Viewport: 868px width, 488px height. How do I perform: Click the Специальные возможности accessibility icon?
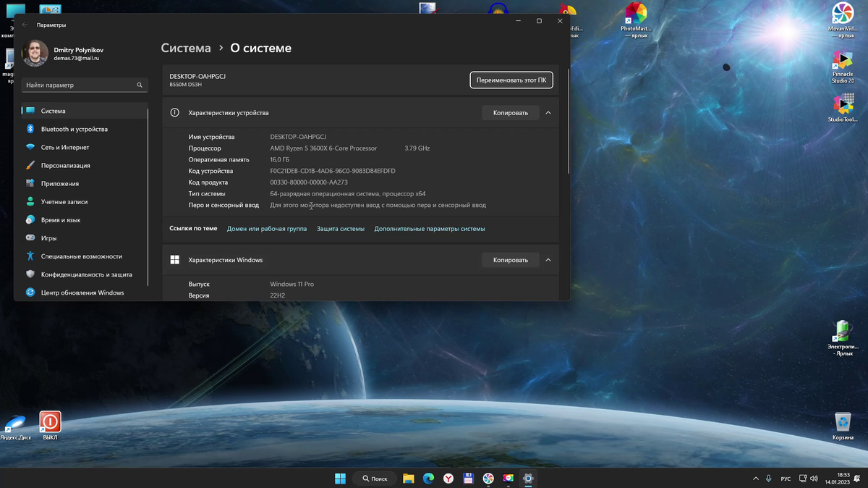(x=30, y=256)
